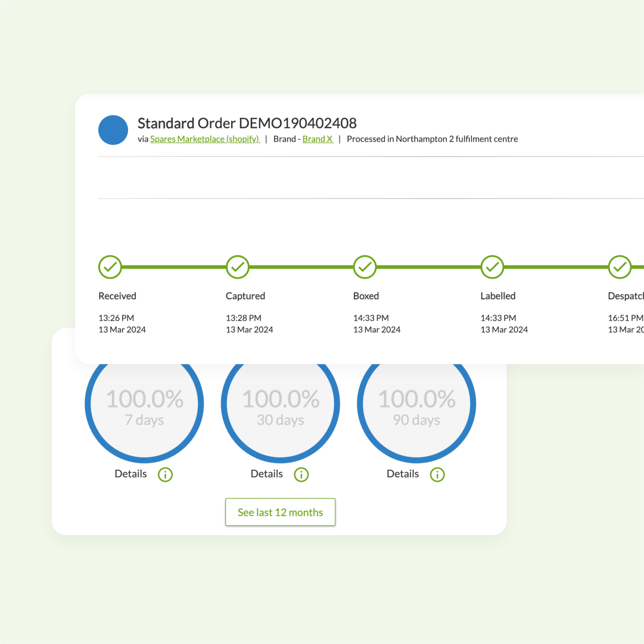Screen dimensions: 644x644
Task: Open the Spares Marketplace (shopify) link
Action: coord(204,139)
